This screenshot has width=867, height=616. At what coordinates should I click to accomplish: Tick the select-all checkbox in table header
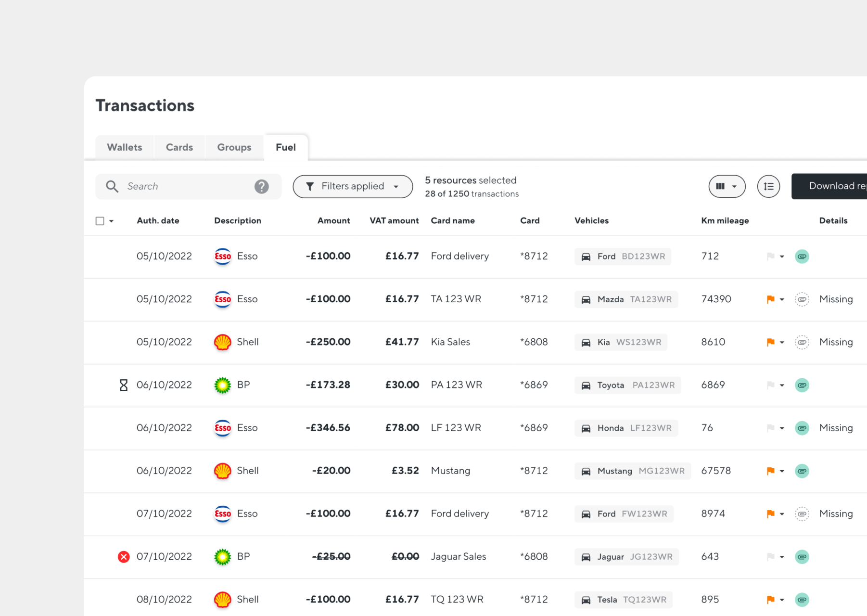[100, 221]
